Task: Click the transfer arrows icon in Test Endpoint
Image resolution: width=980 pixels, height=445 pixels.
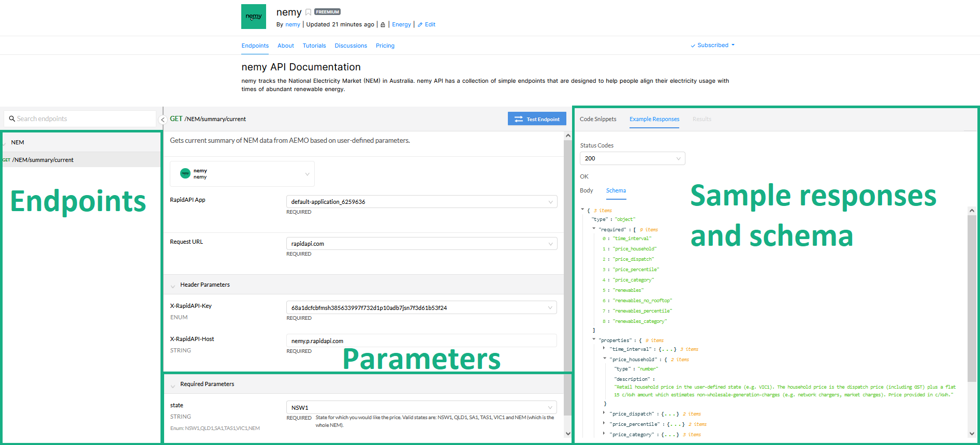Action: [519, 119]
